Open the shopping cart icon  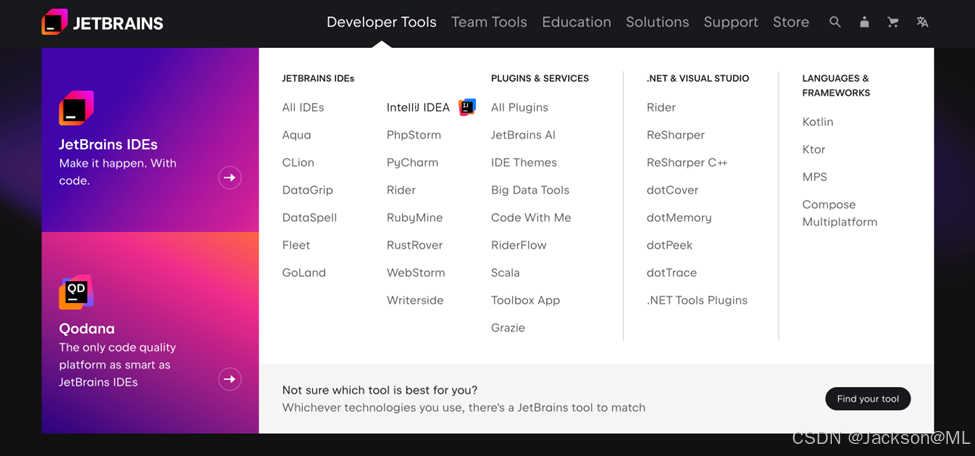pos(893,22)
